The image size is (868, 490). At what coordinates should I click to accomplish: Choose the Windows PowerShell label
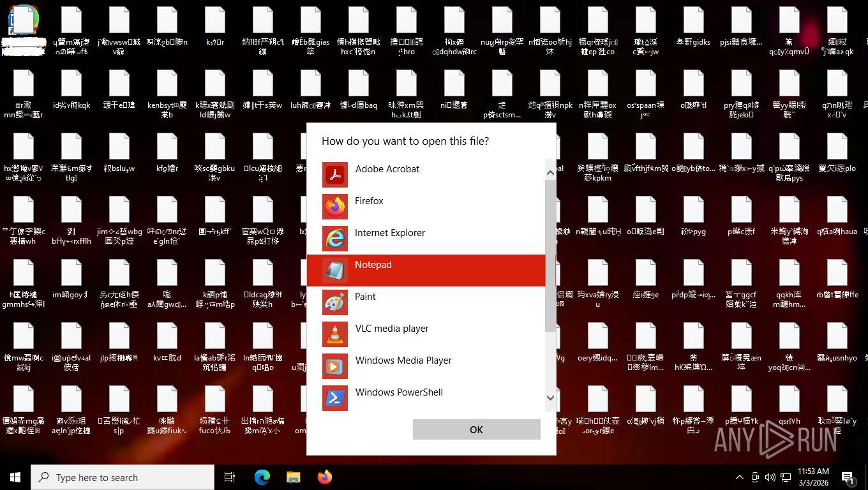[x=399, y=392]
